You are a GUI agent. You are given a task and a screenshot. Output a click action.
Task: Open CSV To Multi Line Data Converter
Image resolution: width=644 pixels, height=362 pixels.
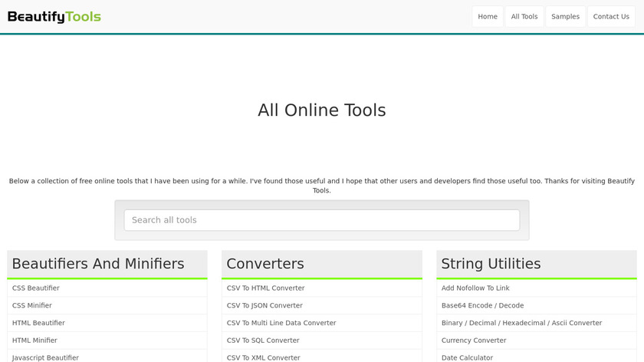321,323
